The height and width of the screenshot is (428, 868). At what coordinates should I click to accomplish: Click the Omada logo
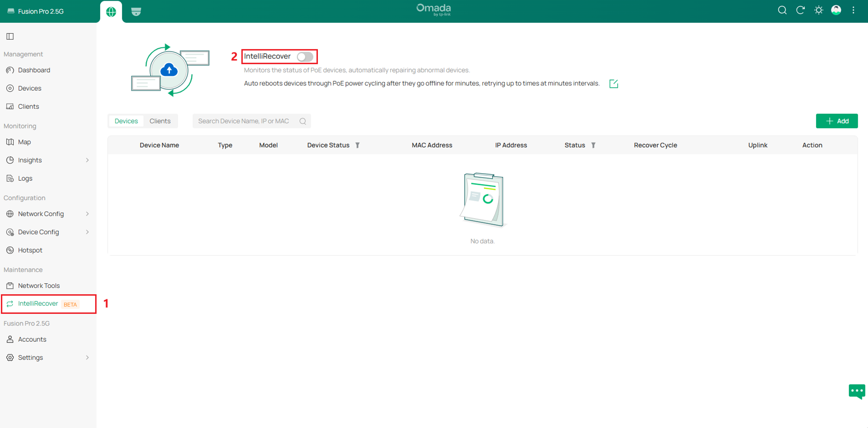(434, 10)
